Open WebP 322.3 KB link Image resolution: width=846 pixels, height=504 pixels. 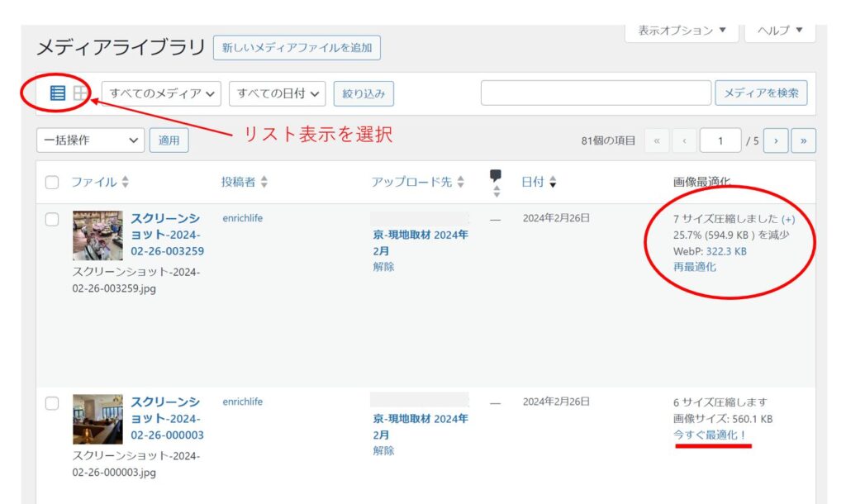pos(726,251)
